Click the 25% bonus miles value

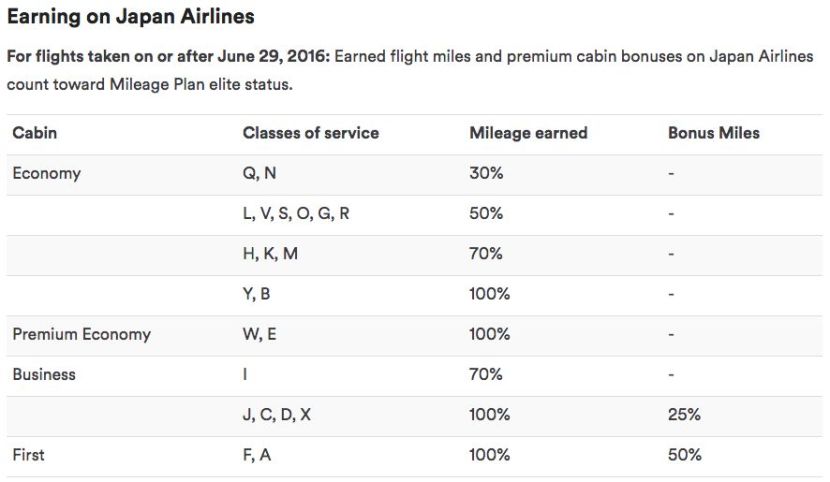point(684,415)
